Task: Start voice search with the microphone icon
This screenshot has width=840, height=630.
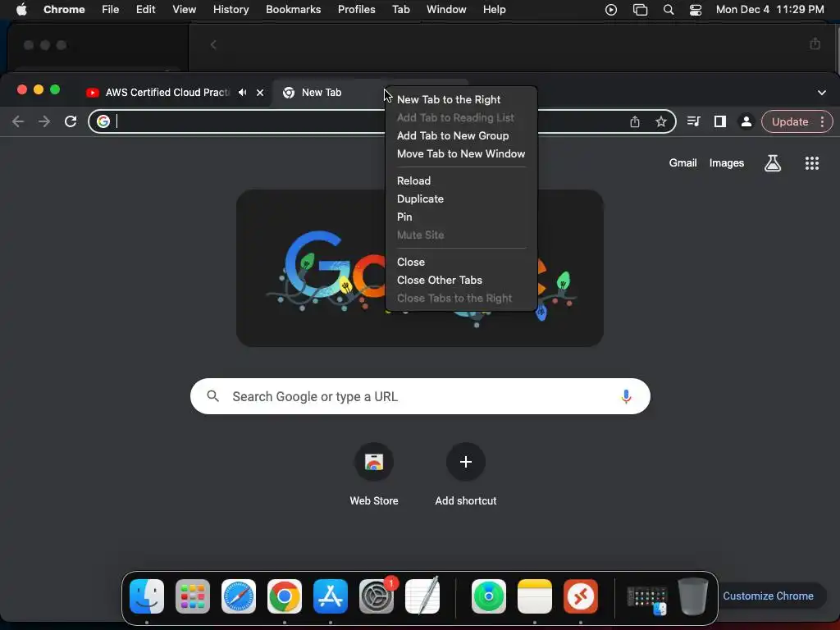Action: (626, 396)
